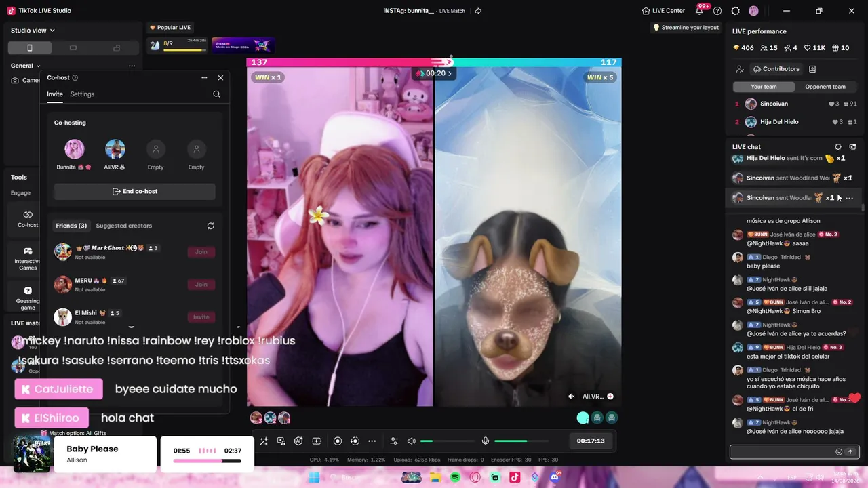Viewport: 868px width, 488px height.
Task: Open the Interactive Games tool
Action: (28, 258)
